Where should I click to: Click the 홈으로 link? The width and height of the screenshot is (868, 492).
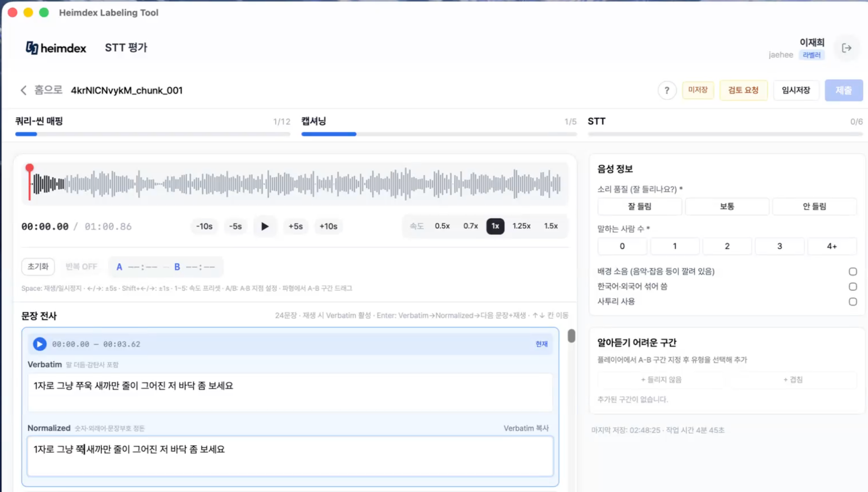pos(48,90)
